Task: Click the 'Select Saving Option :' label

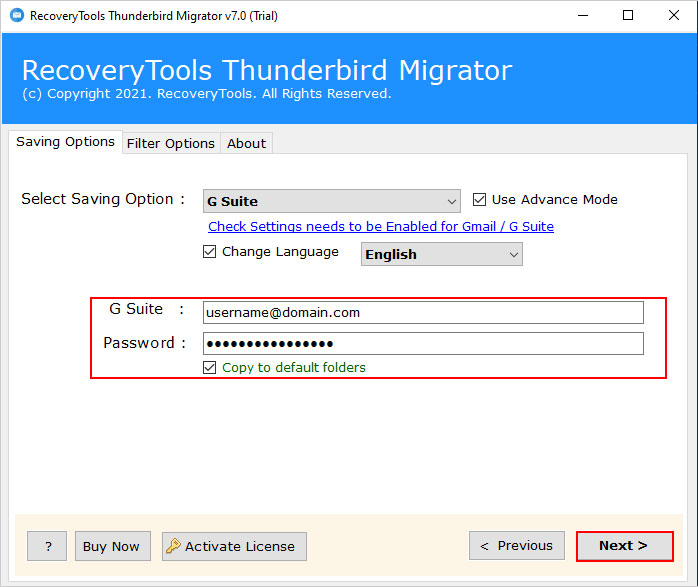Action: tap(103, 199)
